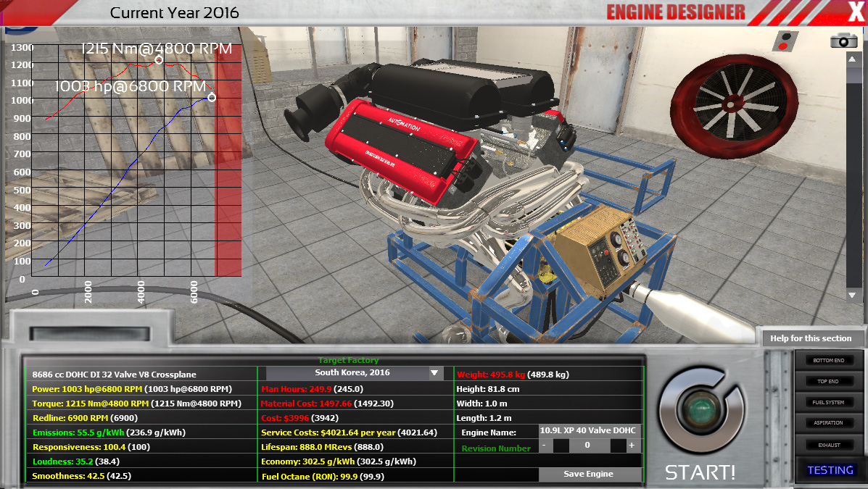Click the Revision Number label

coord(496,448)
